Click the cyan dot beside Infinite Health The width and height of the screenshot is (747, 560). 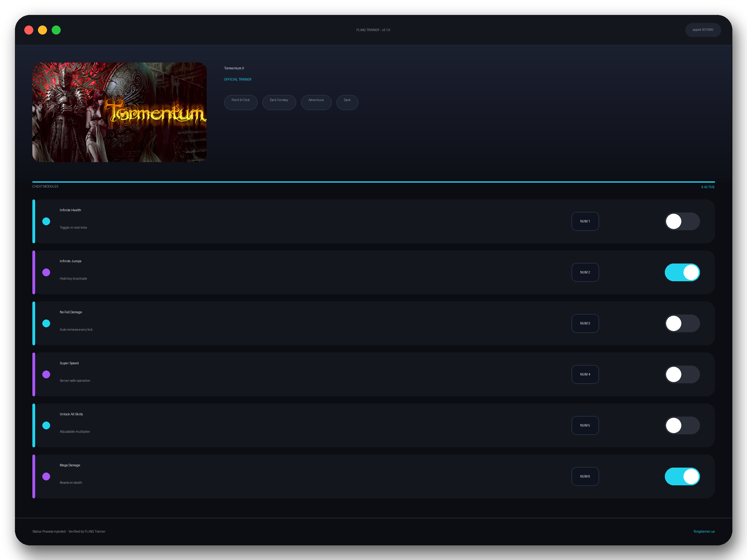[46, 222]
